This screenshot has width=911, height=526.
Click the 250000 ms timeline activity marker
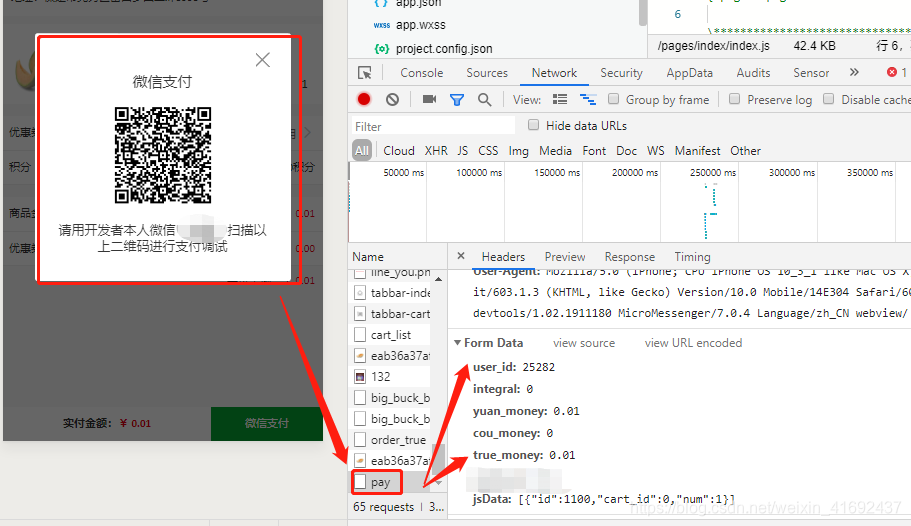point(710,211)
